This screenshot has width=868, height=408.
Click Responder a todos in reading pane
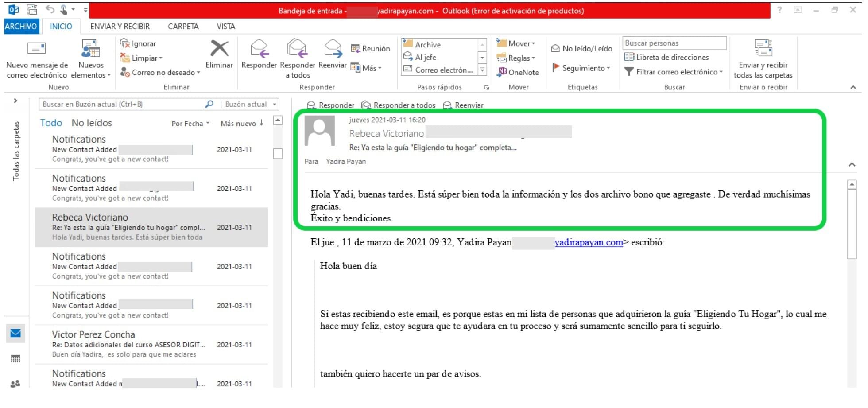pyautogui.click(x=399, y=105)
